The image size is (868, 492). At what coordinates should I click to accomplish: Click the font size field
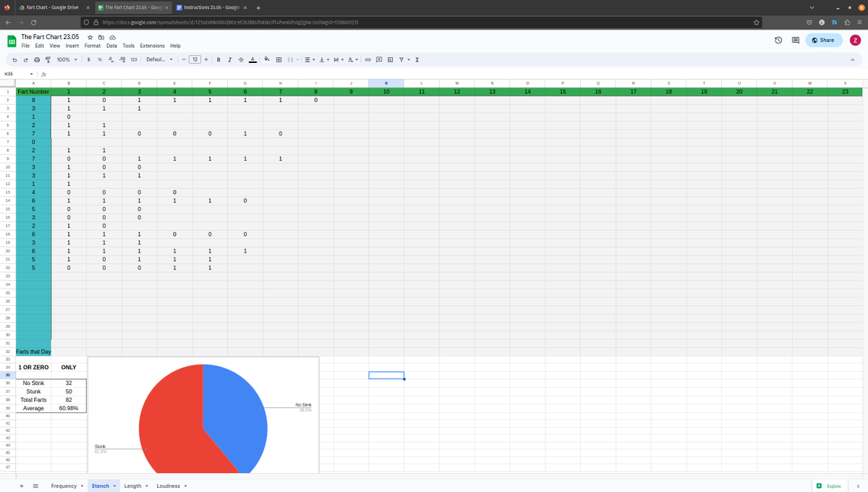[195, 59]
